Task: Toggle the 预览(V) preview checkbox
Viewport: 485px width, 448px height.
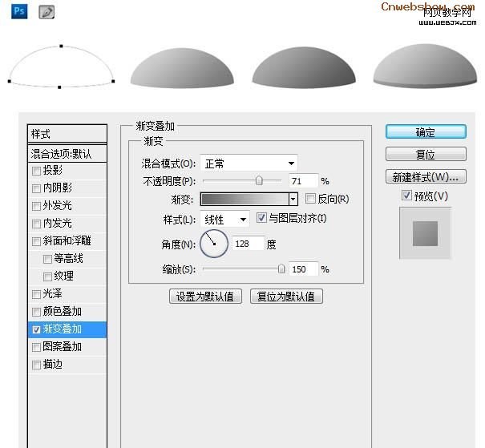Action: click(406, 195)
